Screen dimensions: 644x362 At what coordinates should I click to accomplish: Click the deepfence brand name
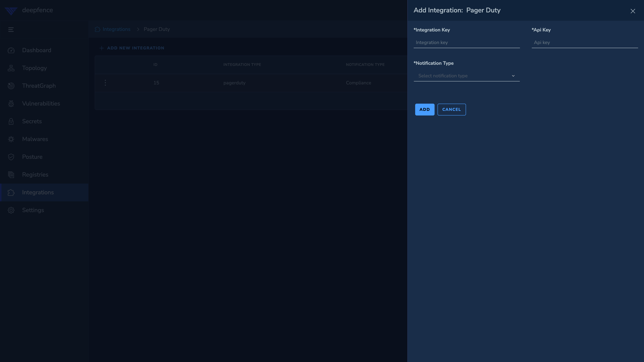38,10
